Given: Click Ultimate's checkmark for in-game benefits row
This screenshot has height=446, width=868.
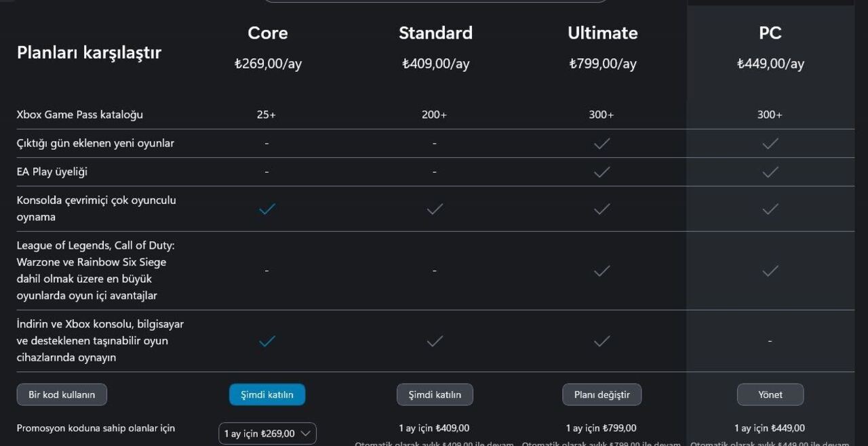Looking at the screenshot, I should click(601, 270).
